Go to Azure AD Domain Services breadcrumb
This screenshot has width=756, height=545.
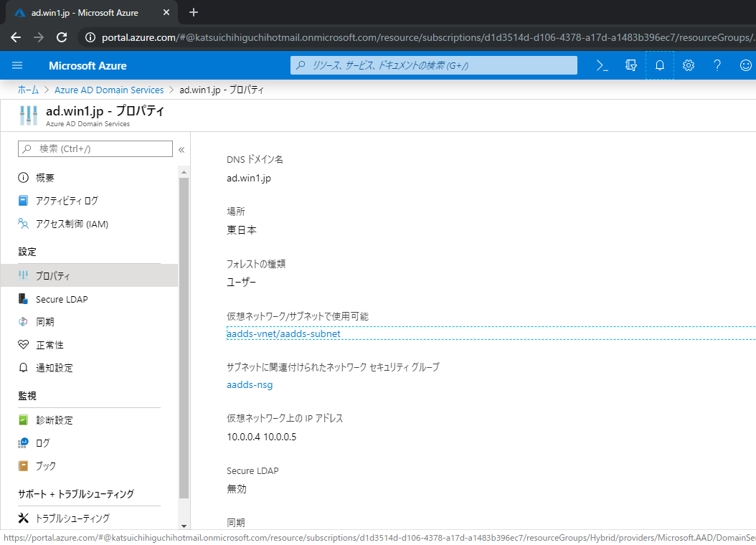click(x=109, y=90)
